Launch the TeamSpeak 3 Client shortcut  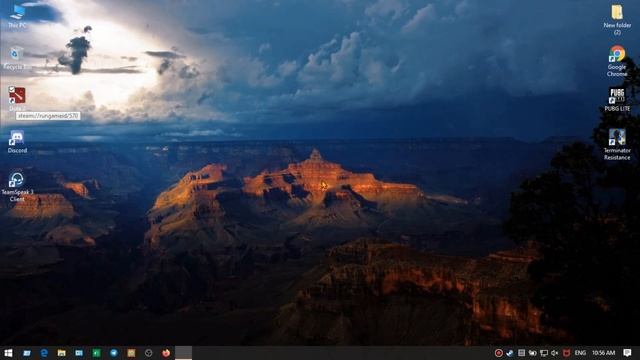(x=17, y=186)
